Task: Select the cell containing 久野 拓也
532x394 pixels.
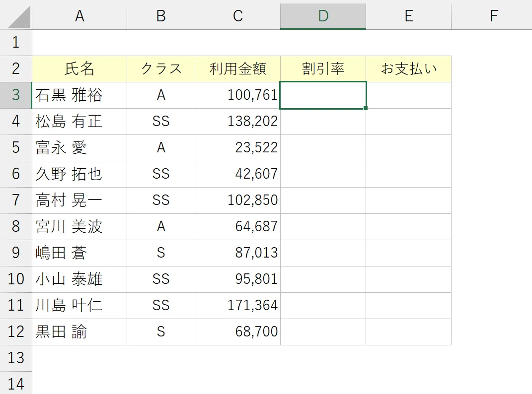Action: tap(79, 174)
